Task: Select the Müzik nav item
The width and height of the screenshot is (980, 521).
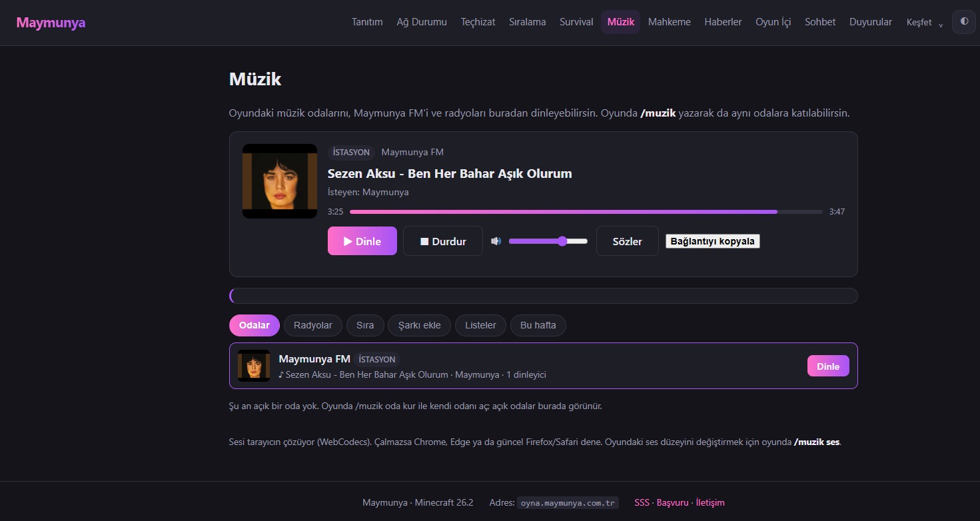Action: coord(621,22)
